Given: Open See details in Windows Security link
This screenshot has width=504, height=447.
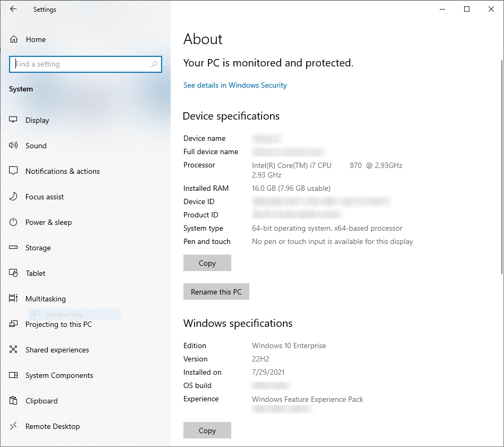Looking at the screenshot, I should pos(235,85).
